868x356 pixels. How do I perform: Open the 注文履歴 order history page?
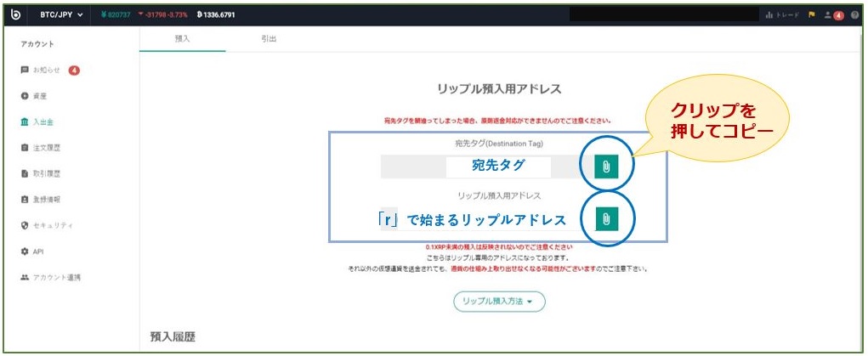coord(45,148)
